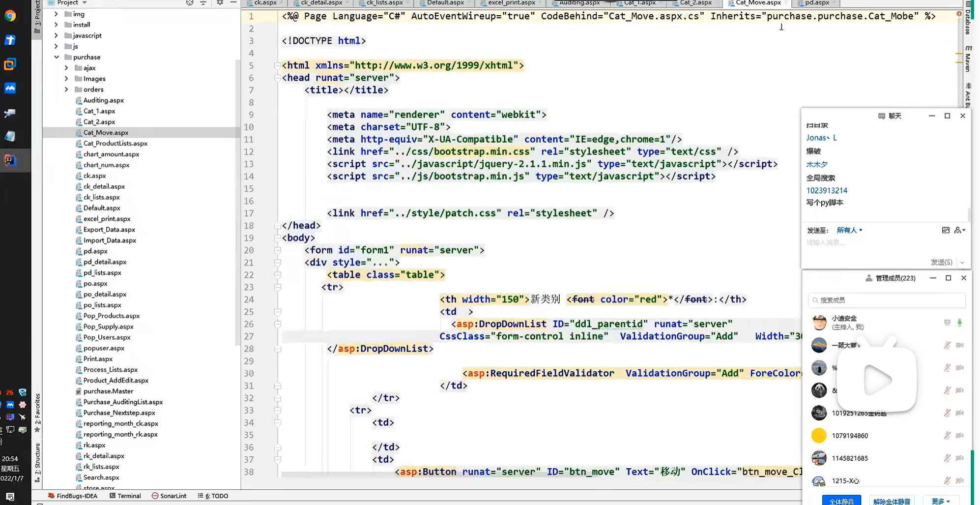Open VMware icon in taskbar
980x505 pixels.
click(10, 64)
